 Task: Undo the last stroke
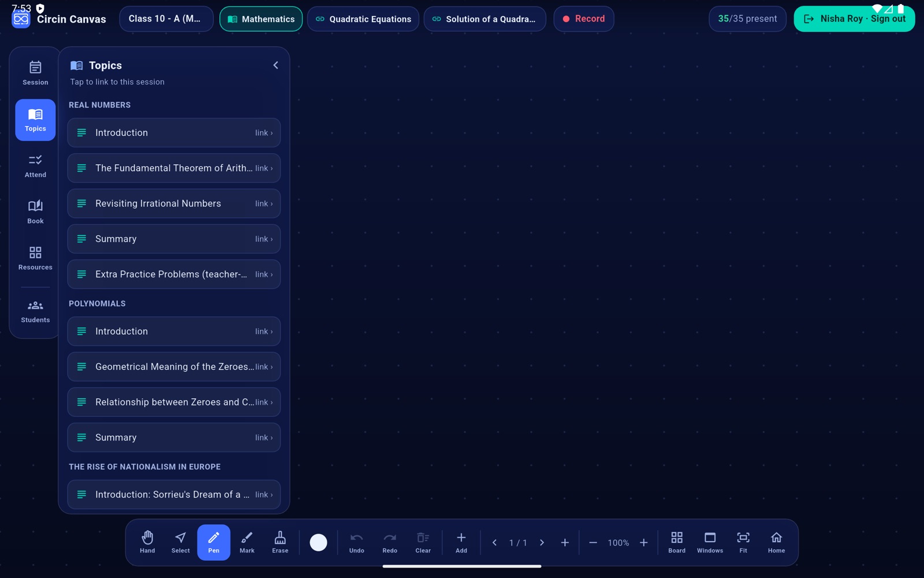point(356,542)
